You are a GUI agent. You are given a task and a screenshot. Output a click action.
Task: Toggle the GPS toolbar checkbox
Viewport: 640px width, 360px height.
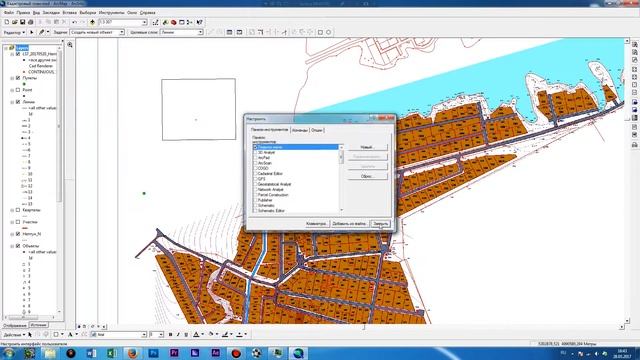pyautogui.click(x=256, y=179)
